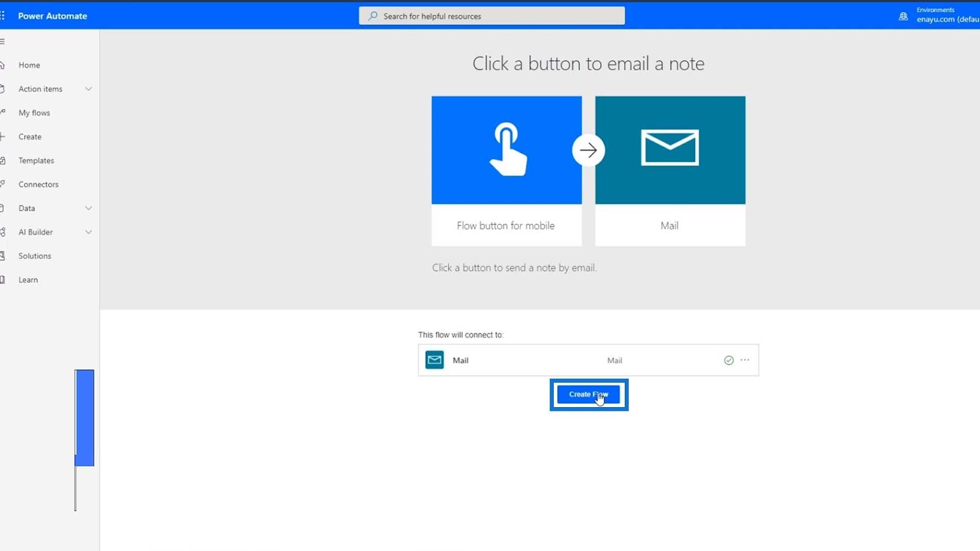The width and height of the screenshot is (980, 551).
Task: Click the Environments globe icon
Action: 903,16
